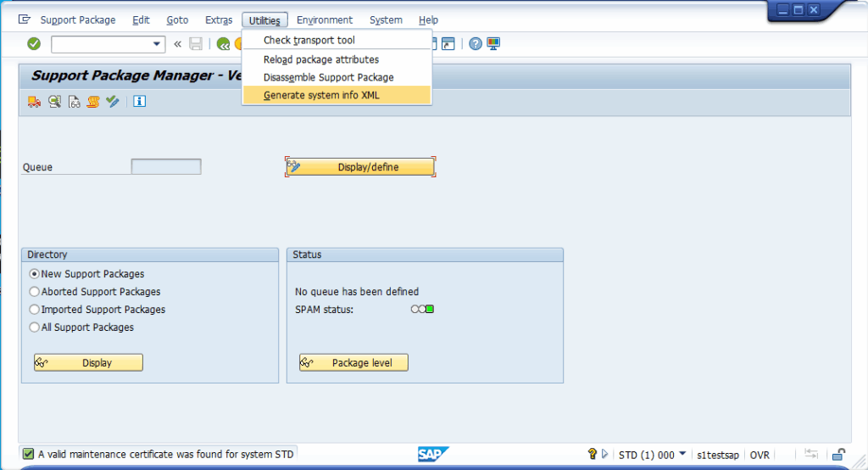This screenshot has height=470, width=868.
Task: Open the command field dropdown arrow
Action: tap(157, 44)
